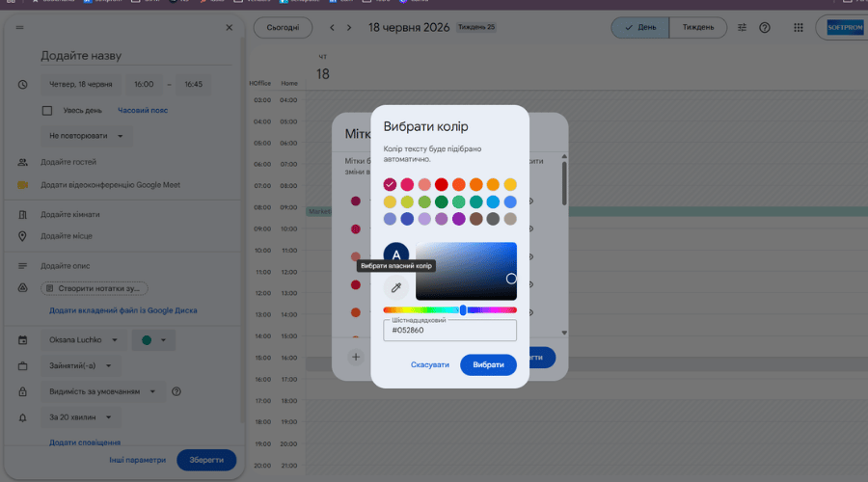This screenshot has width=868, height=482.
Task: Click the labels dialog scrollbar
Action: point(564,183)
